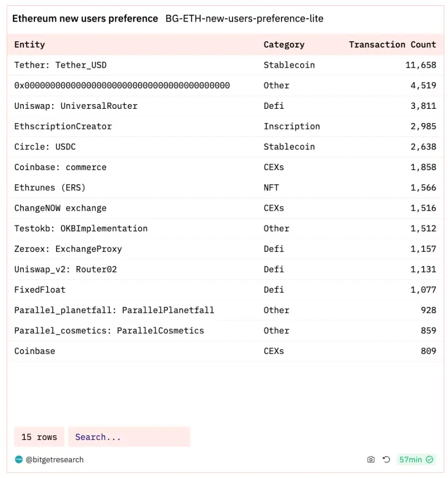Select the Uniswap: UniversalRouter entity cell
Viewport: 448px width, 478px height.
(76, 106)
